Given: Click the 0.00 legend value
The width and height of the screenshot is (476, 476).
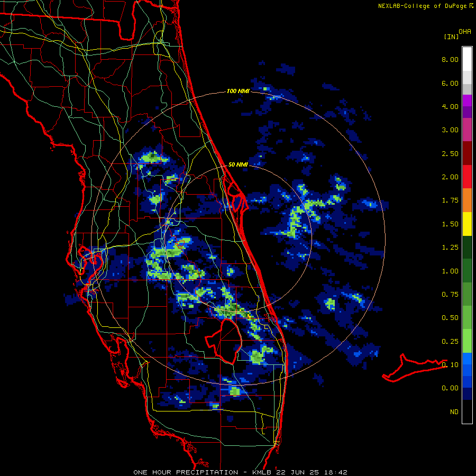Looking at the screenshot, I should pos(450,388).
